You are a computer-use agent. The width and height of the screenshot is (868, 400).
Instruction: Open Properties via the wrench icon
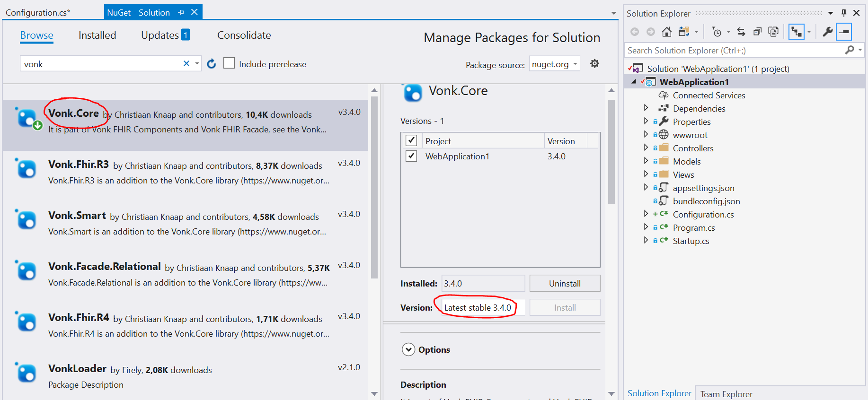click(x=827, y=32)
